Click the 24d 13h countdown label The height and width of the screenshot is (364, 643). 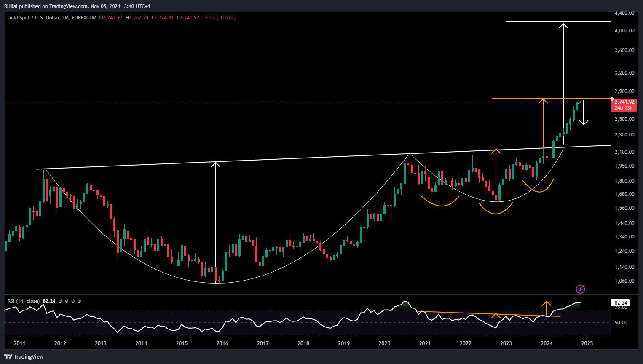[x=624, y=108]
